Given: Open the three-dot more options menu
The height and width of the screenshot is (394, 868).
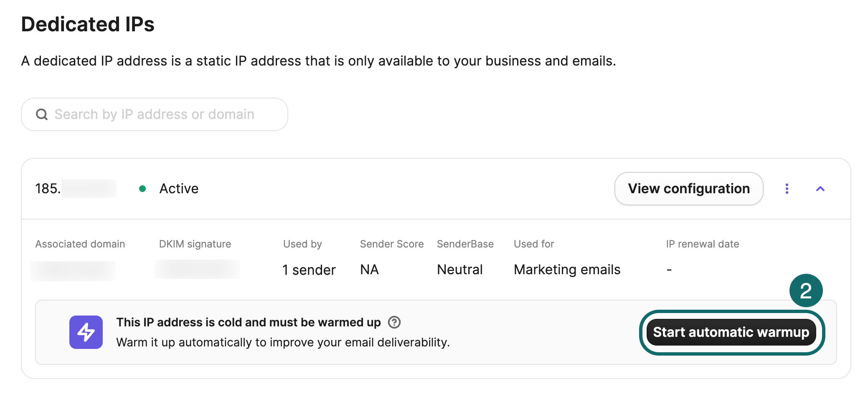Looking at the screenshot, I should pyautogui.click(x=787, y=189).
